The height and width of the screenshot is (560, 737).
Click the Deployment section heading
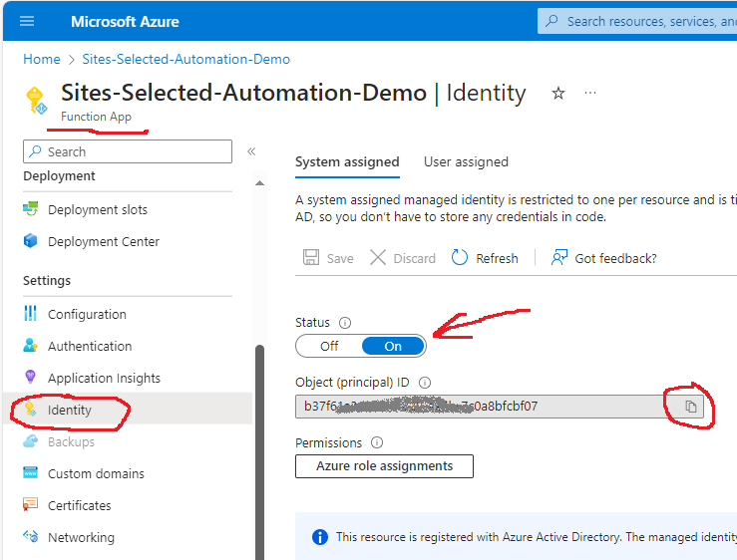coord(59,175)
